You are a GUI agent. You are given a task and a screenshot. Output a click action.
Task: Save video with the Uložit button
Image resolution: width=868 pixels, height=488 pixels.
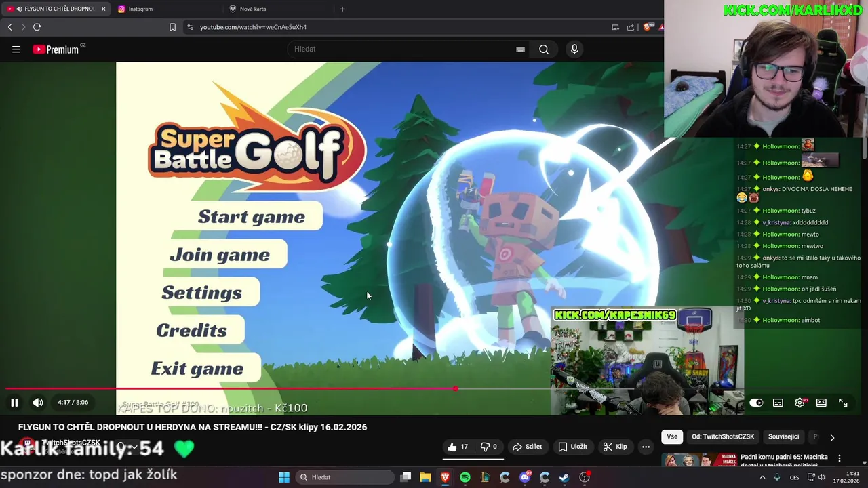[x=572, y=447]
